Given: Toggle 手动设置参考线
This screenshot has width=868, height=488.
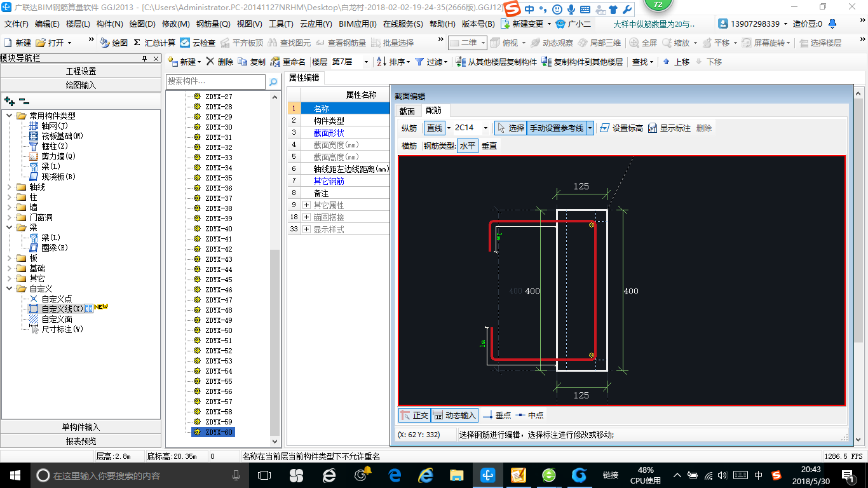Looking at the screenshot, I should point(557,128).
